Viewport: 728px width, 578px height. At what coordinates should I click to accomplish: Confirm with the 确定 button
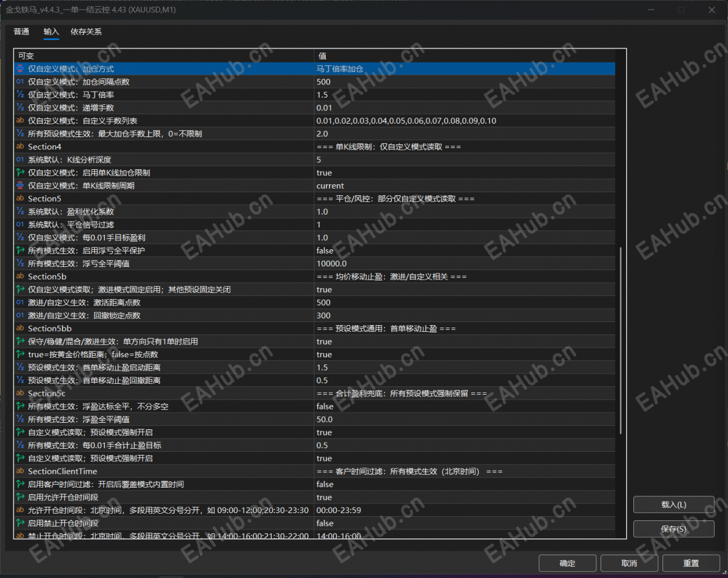(x=567, y=563)
